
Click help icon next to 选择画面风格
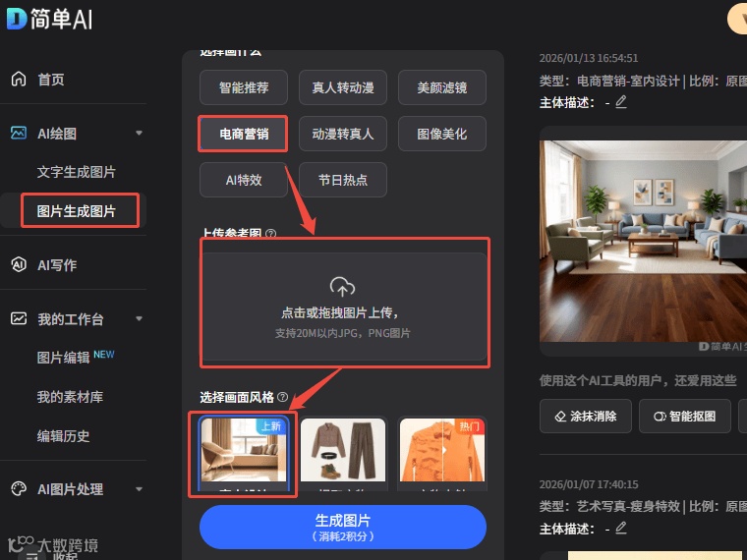point(282,397)
